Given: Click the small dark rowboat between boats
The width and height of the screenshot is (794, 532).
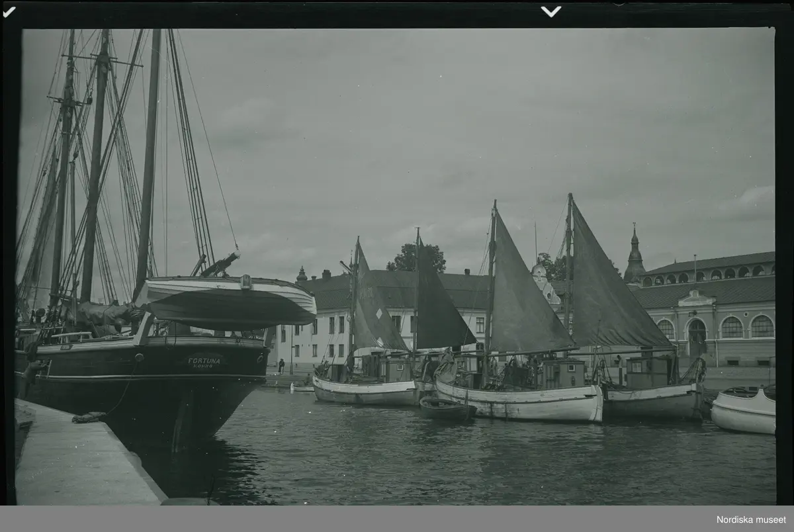Looking at the screenshot, I should point(447,410).
